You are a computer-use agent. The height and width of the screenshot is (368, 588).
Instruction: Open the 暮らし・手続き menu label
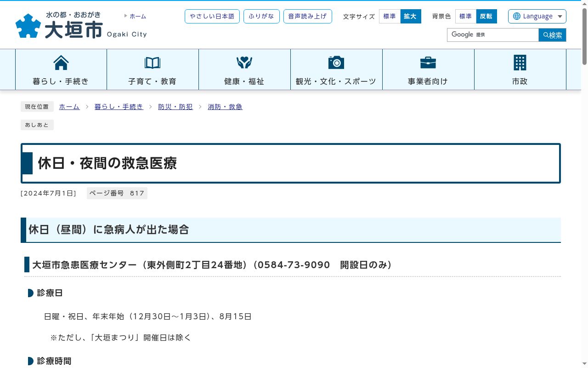61,81
